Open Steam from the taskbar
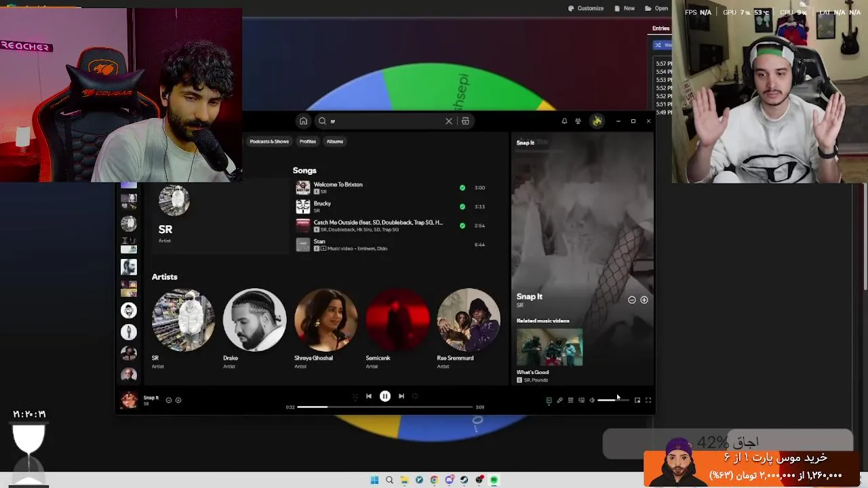The image size is (868, 488). coord(464,480)
